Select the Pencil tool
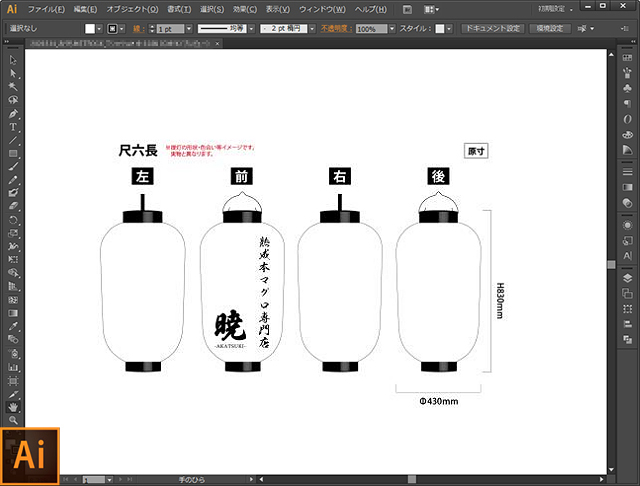Screen dimensions: 640x486 pyautogui.click(x=13, y=180)
